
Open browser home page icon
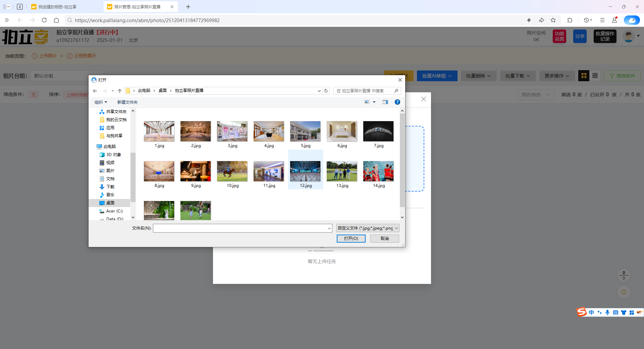point(56,20)
